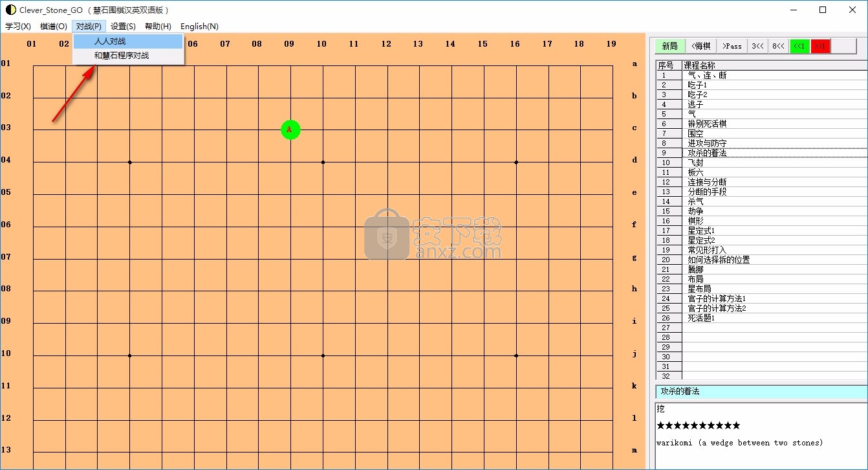868x470 pixels.
Task: Select lesson 连接与分断
Action: pos(774,182)
